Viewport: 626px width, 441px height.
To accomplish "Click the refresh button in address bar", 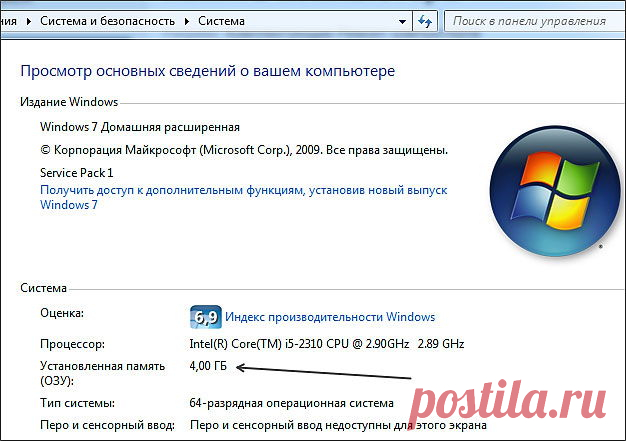I will coord(424,21).
